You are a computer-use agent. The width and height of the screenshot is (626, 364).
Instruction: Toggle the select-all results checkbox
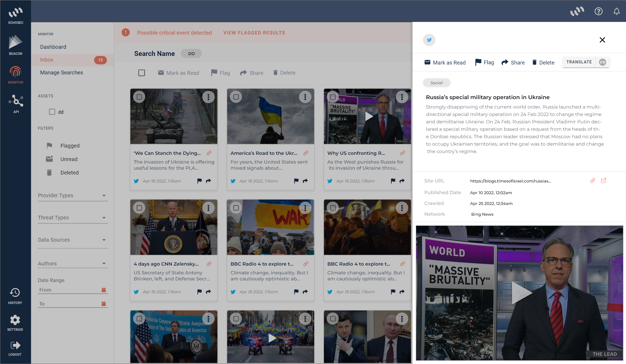(x=142, y=73)
